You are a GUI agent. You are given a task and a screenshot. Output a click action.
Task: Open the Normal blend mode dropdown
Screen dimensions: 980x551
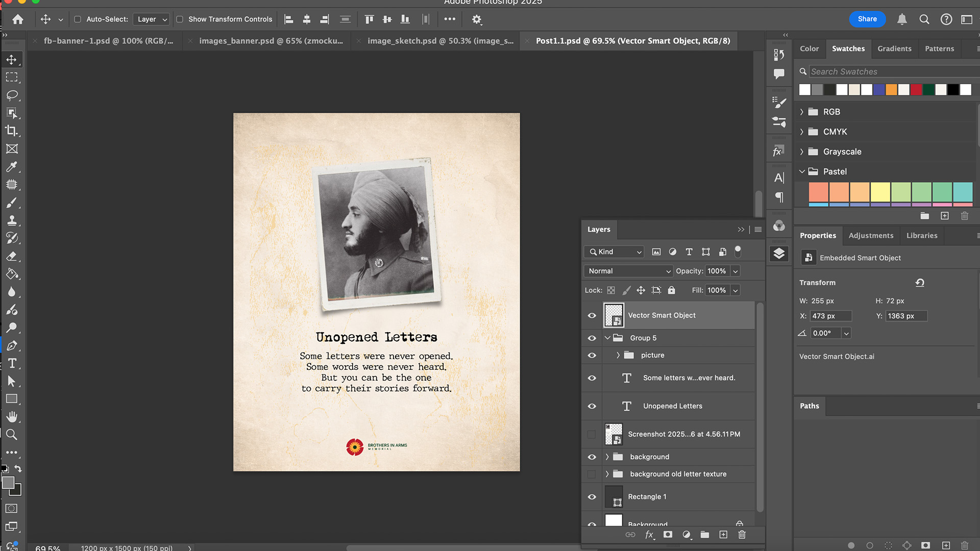628,271
